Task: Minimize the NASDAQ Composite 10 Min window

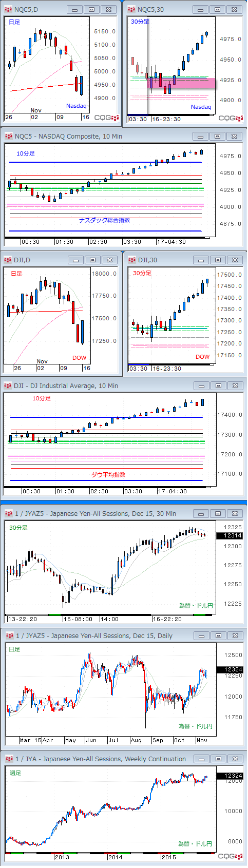Action: click(201, 136)
